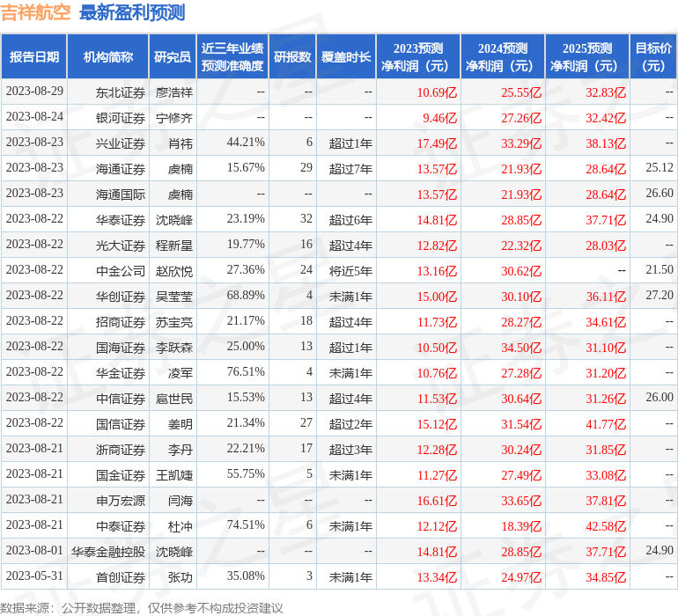Viewport: 678px width, 616px height.
Task: Select the 机构简称 column header
Action: (108, 56)
